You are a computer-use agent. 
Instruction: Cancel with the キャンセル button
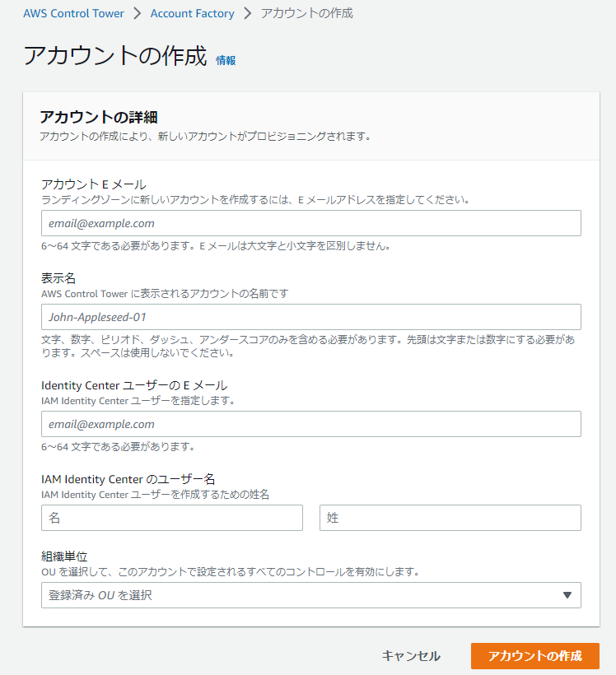pyautogui.click(x=411, y=655)
